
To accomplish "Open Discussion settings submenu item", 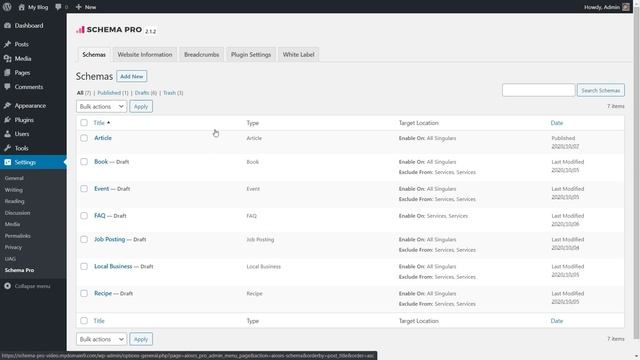I will (18, 213).
